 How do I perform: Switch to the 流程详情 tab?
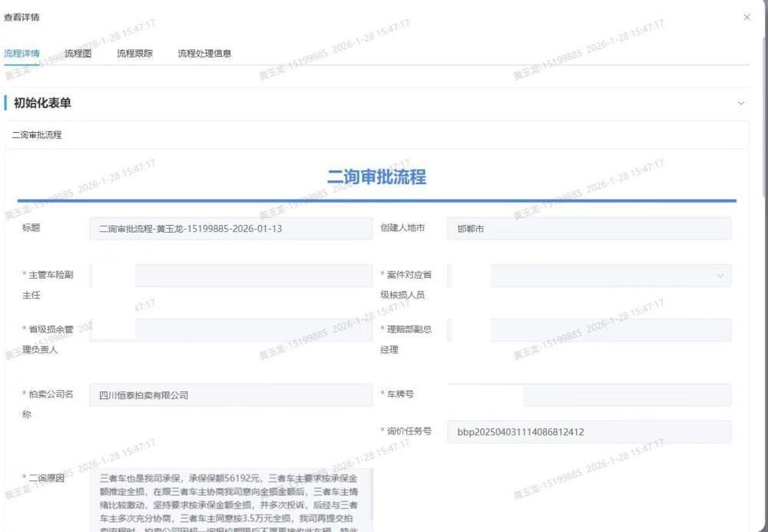(x=22, y=54)
